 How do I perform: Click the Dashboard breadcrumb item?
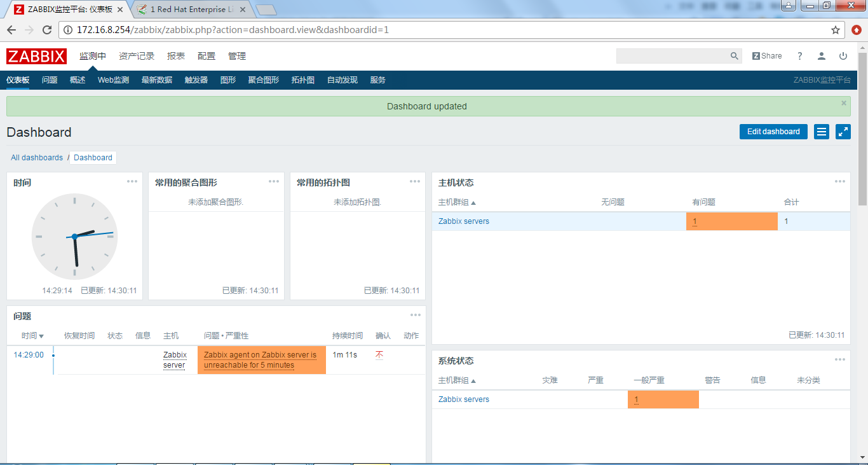[x=93, y=158]
